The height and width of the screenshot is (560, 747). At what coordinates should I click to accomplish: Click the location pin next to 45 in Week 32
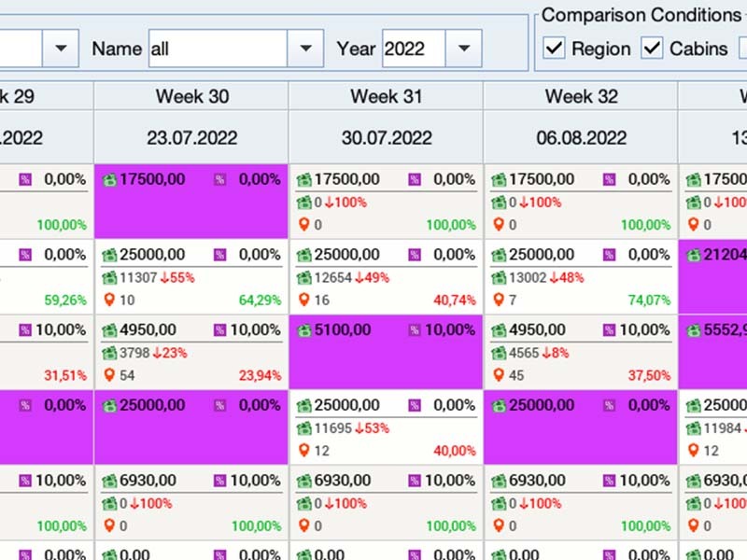tap(498, 375)
